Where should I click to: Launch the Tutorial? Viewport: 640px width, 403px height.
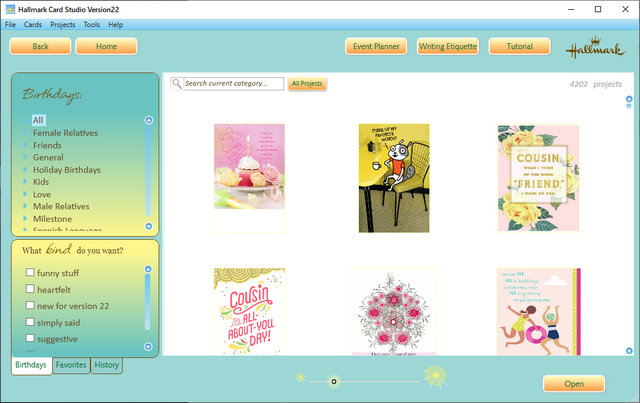[520, 46]
